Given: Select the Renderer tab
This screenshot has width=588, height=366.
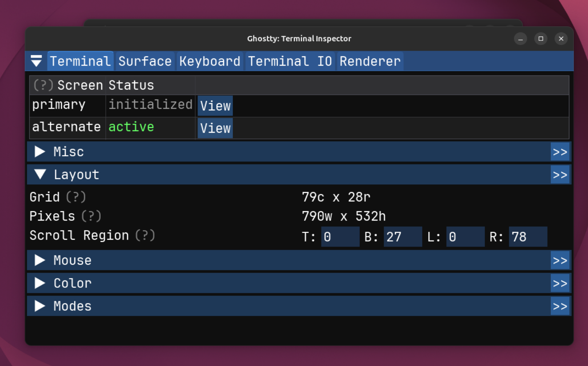Looking at the screenshot, I should point(370,61).
